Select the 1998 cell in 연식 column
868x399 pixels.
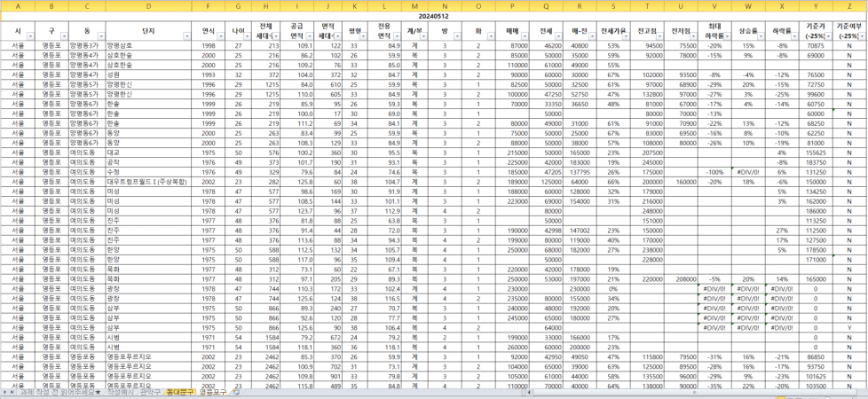(x=209, y=45)
